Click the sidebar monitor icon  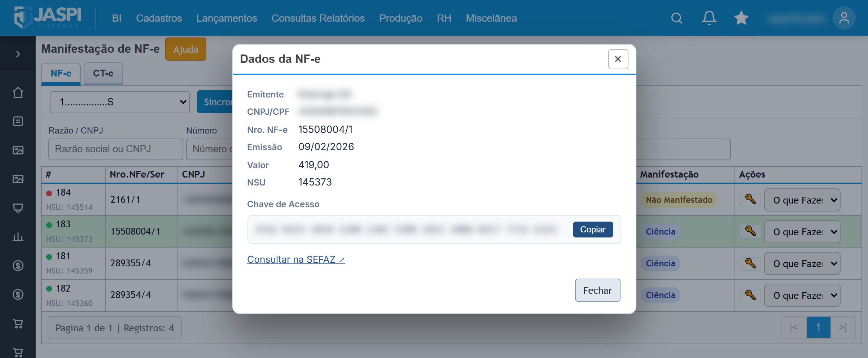tap(18, 208)
